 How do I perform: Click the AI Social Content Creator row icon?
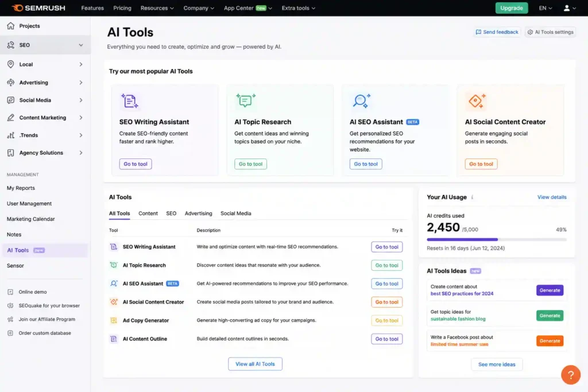click(x=113, y=302)
